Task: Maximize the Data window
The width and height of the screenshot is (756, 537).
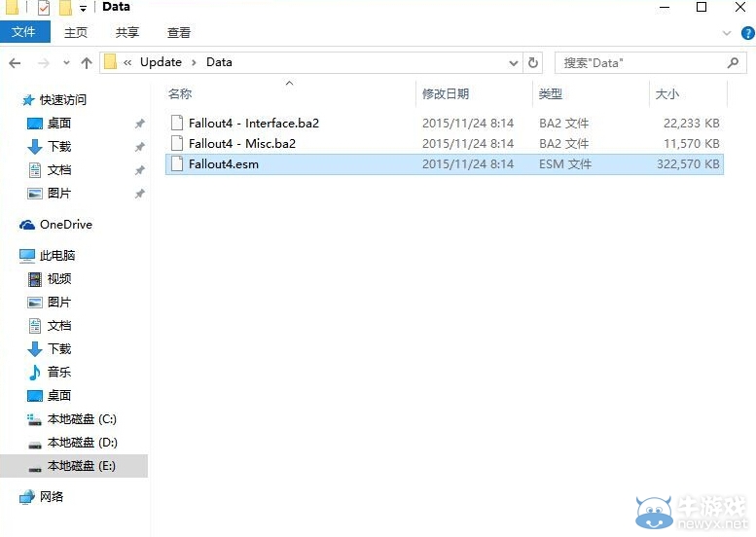Action: click(702, 7)
